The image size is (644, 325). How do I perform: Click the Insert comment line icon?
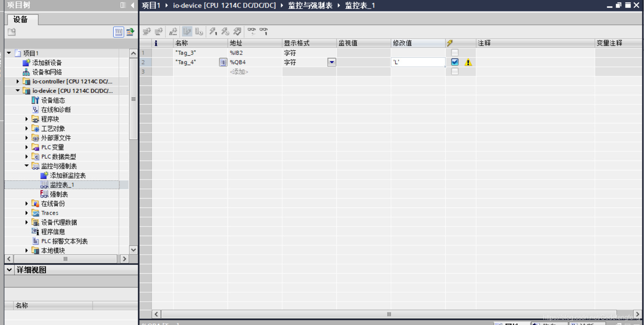point(173,31)
